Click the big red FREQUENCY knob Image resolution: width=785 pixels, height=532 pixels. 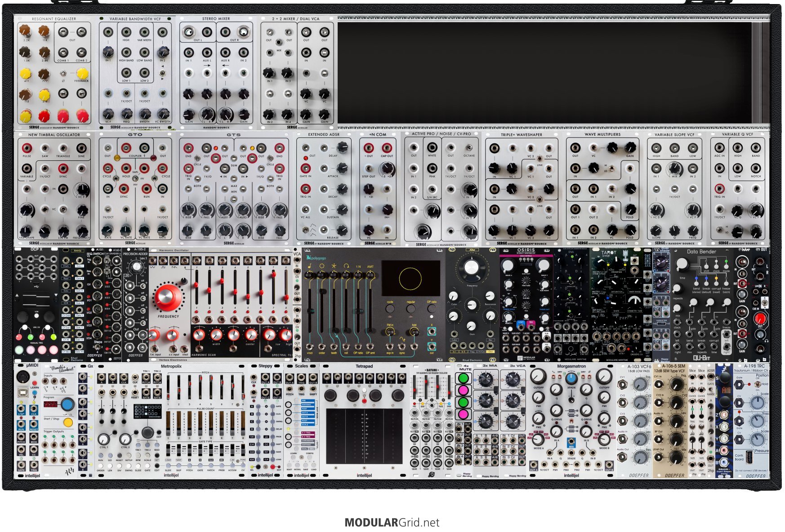[169, 297]
